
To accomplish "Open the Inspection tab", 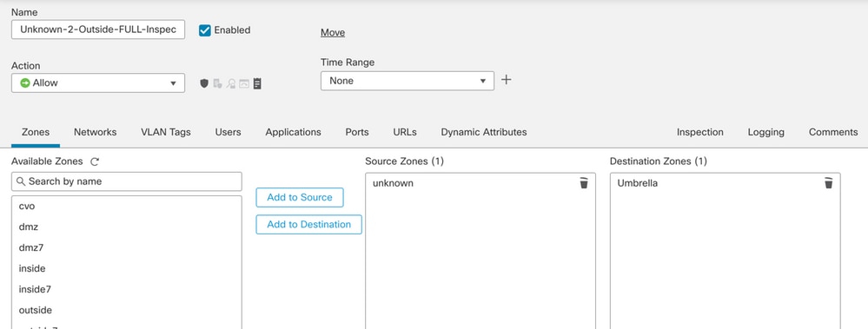I will point(700,132).
